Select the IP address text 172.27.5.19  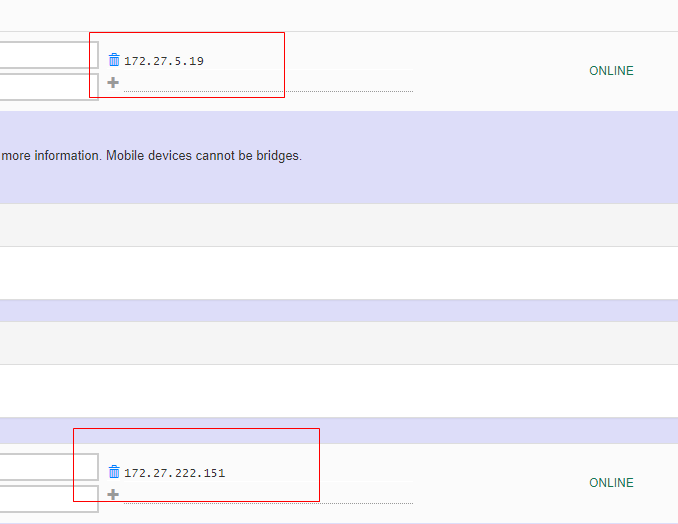pyautogui.click(x=164, y=61)
